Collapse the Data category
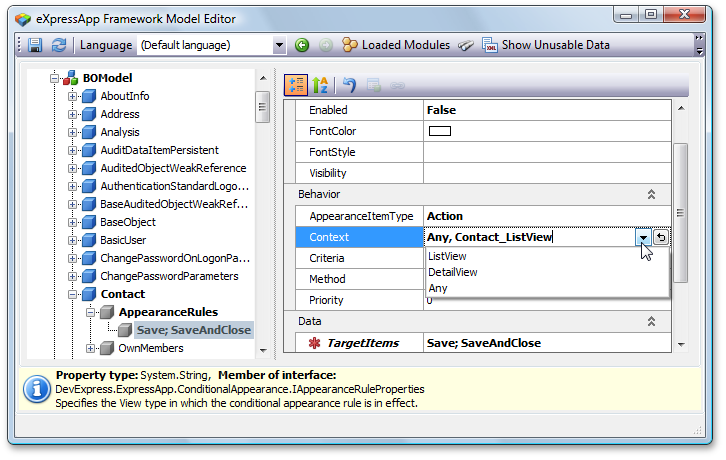 tap(651, 321)
